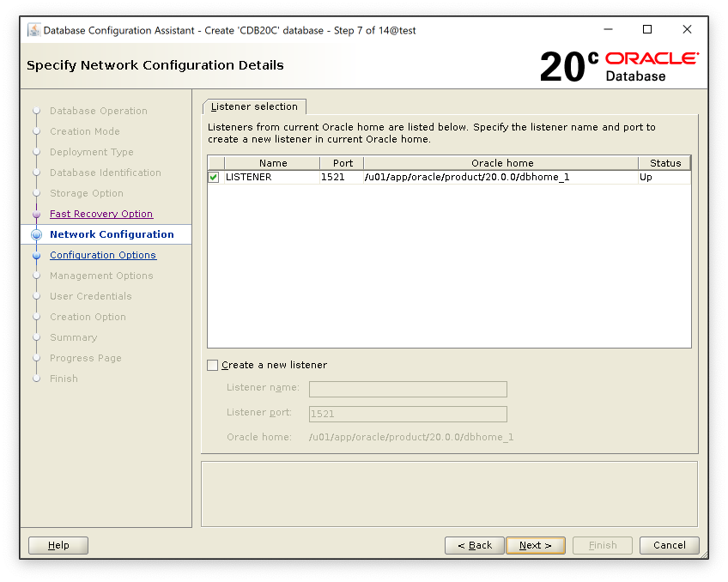Click the empty message area below listener panel
Screen dimensions: 728x582
449,494
